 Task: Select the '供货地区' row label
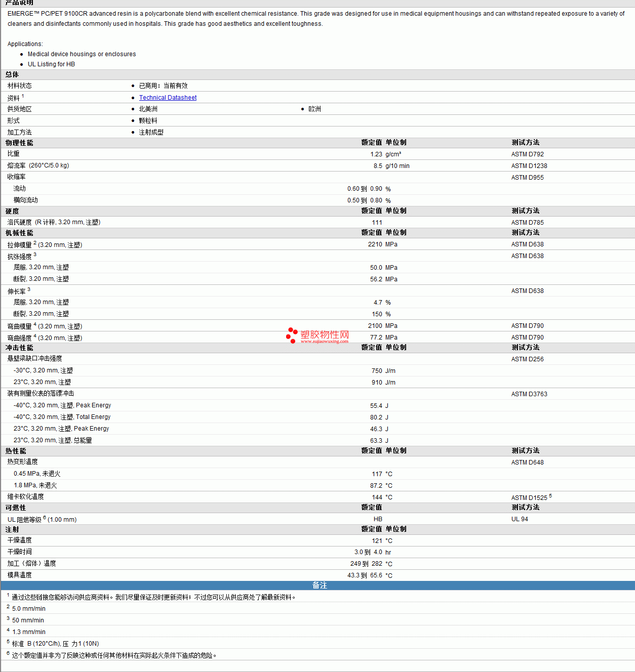point(19,109)
